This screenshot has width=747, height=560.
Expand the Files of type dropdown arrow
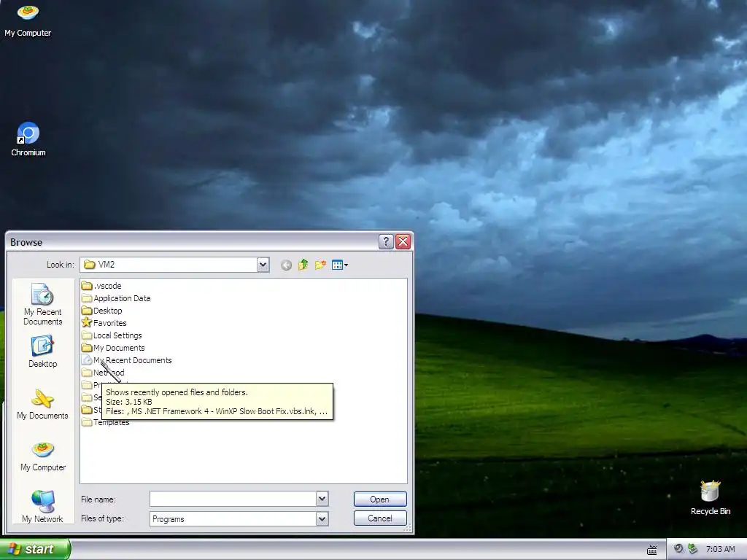(322, 518)
